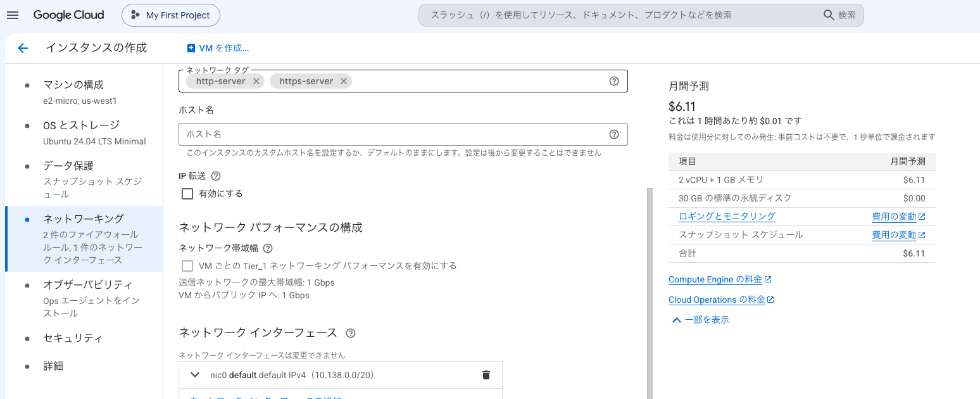Open the main navigation hamburger menu
Image resolution: width=980 pixels, height=399 pixels.
pos(13,15)
